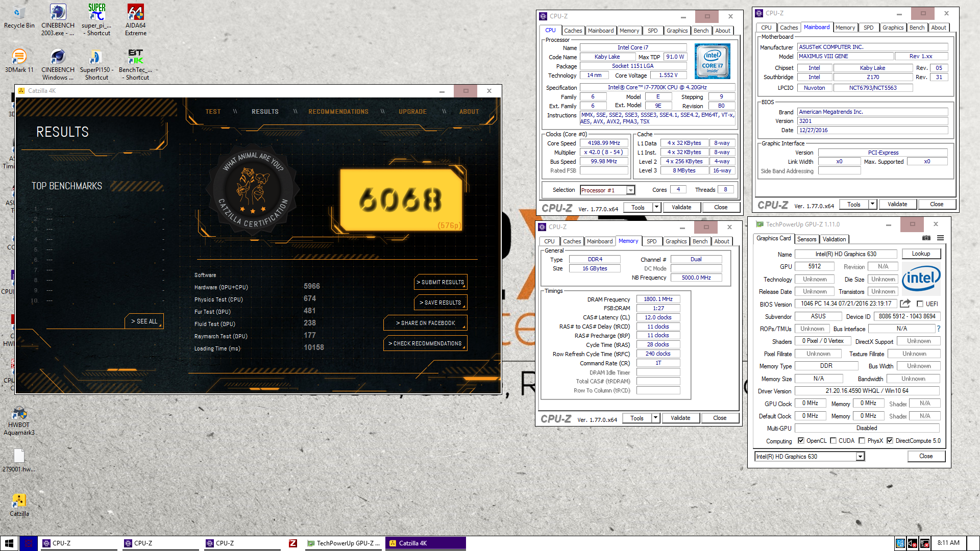Click SHARE ON FACEBOOK button
This screenshot has height=551, width=980.
tap(425, 323)
